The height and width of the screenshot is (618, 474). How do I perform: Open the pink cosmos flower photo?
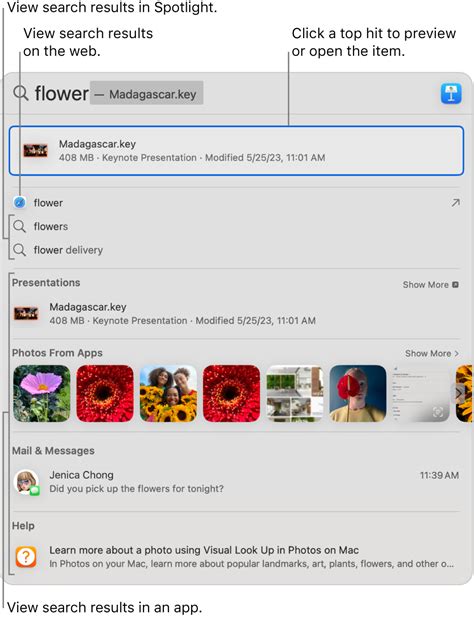(x=42, y=393)
